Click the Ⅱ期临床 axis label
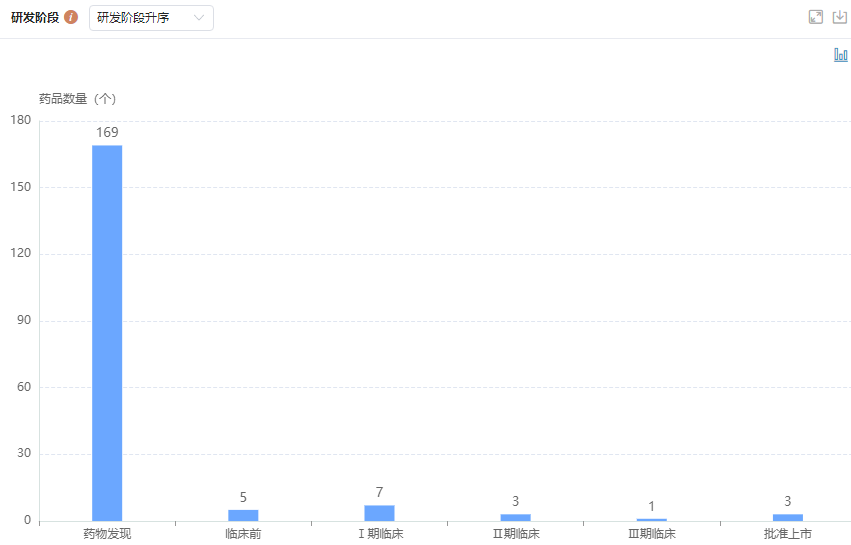Image resolution: width=851 pixels, height=545 pixels. coord(516,534)
